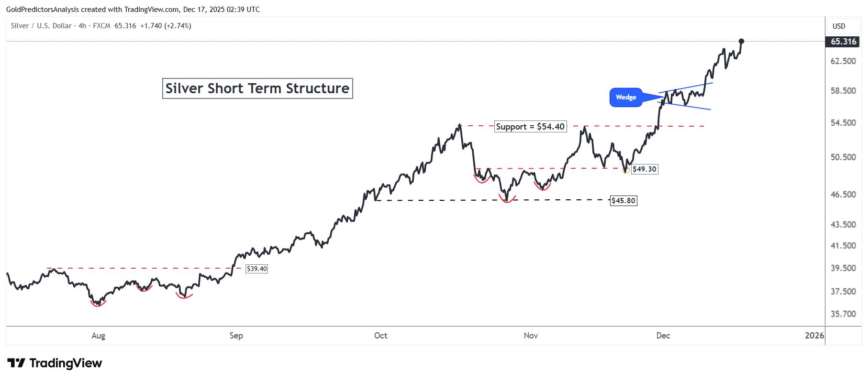The image size is (868, 381).
Task: Click the Dec label on time axis
Action: click(663, 336)
